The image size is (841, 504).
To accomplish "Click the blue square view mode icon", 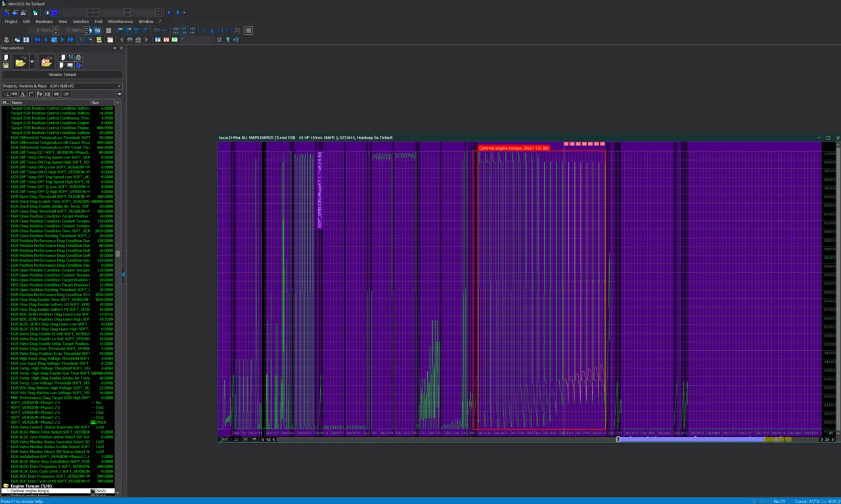I will click(x=54, y=39).
